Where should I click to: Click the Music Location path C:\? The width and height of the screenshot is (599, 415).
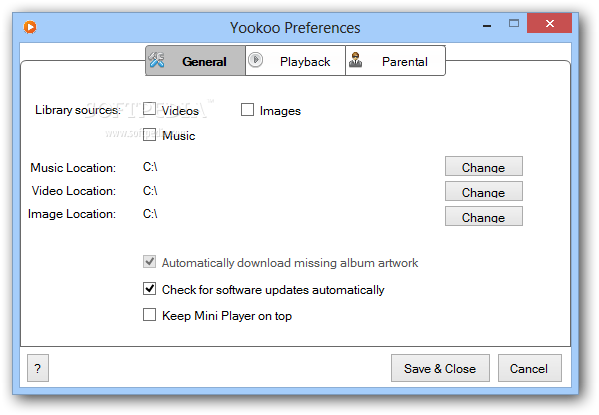tap(150, 167)
